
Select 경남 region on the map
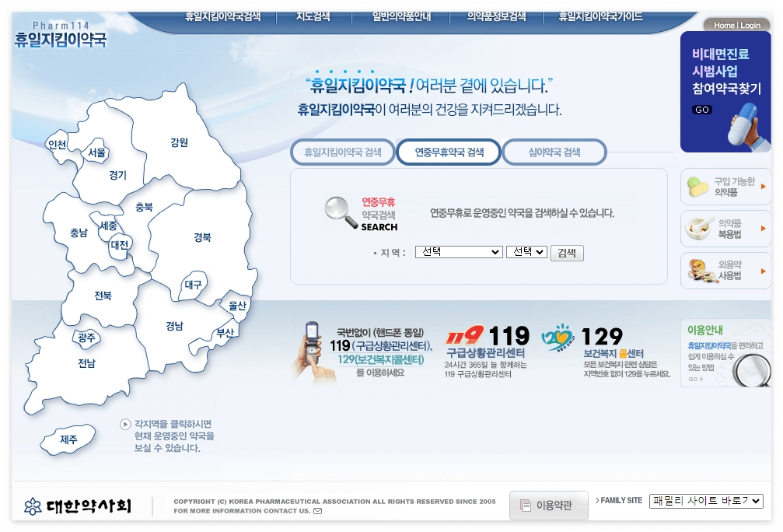(x=175, y=326)
